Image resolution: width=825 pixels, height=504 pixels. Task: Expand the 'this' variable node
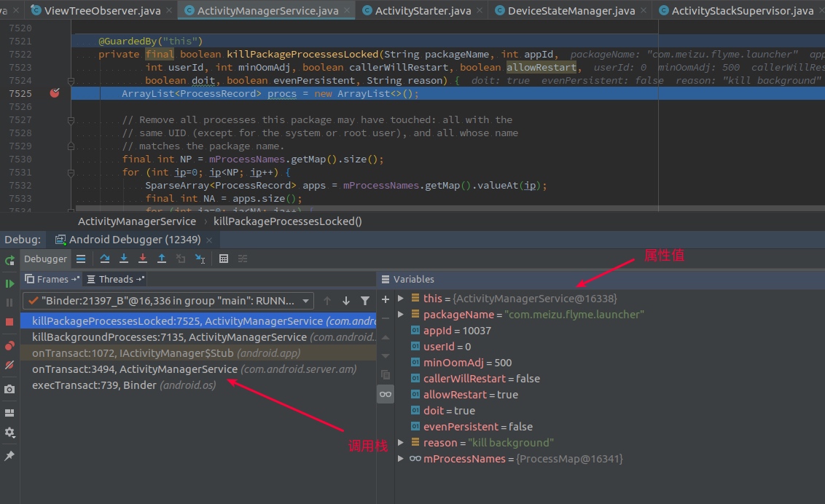(400, 298)
